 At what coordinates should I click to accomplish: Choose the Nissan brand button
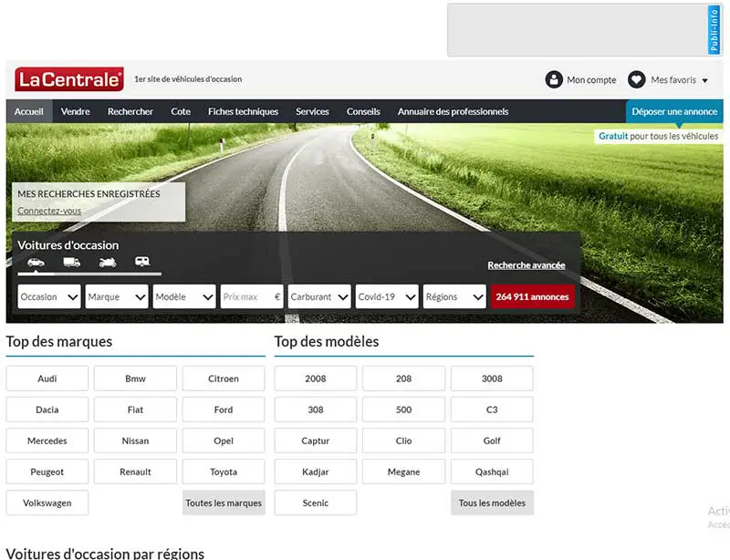(x=135, y=441)
